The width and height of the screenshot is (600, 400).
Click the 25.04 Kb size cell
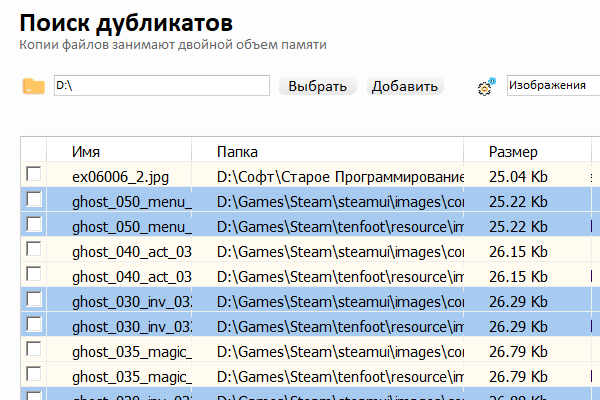tap(517, 177)
